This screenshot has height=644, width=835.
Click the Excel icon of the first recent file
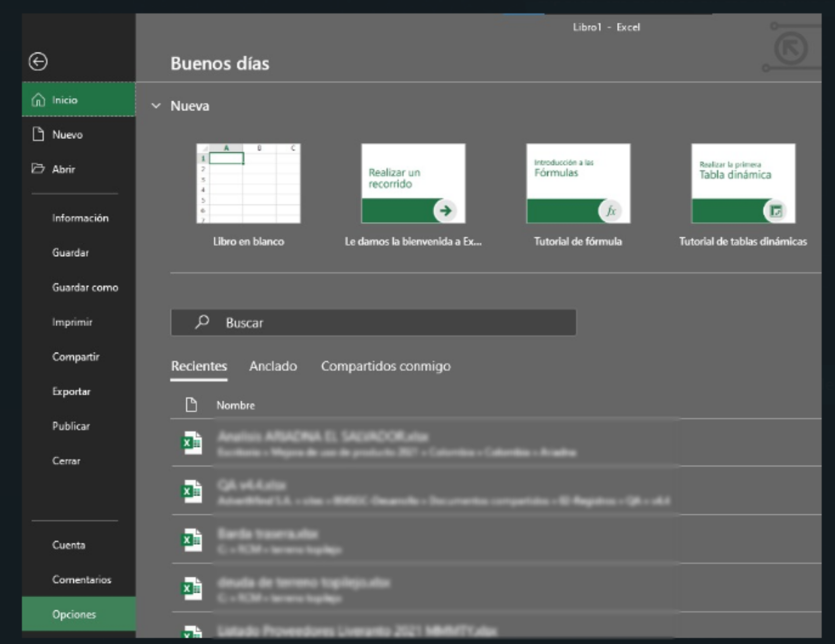[x=192, y=443]
